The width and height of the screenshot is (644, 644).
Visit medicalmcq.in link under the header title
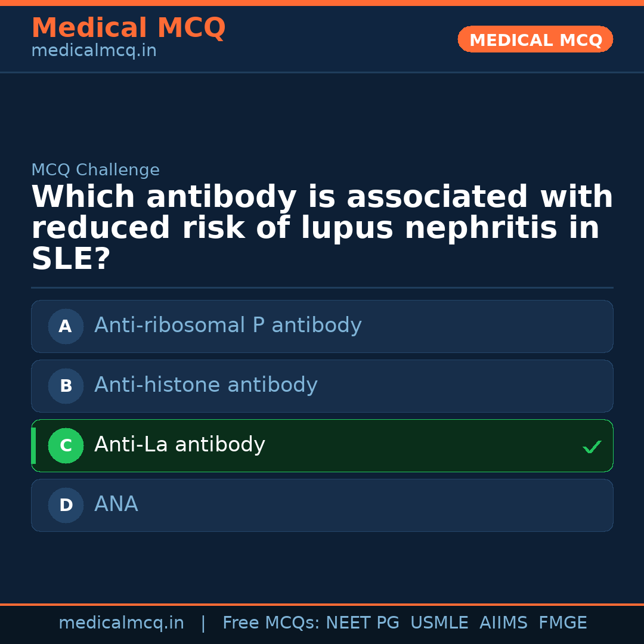94,51
